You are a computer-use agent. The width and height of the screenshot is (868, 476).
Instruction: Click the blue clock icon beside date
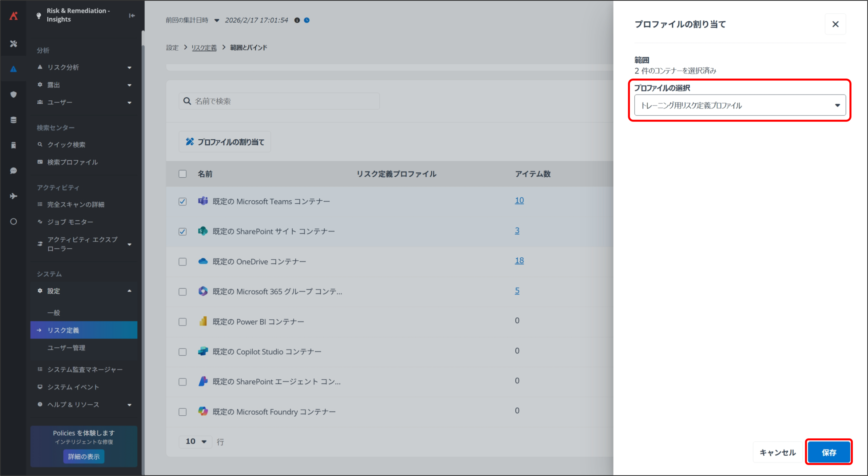307,20
